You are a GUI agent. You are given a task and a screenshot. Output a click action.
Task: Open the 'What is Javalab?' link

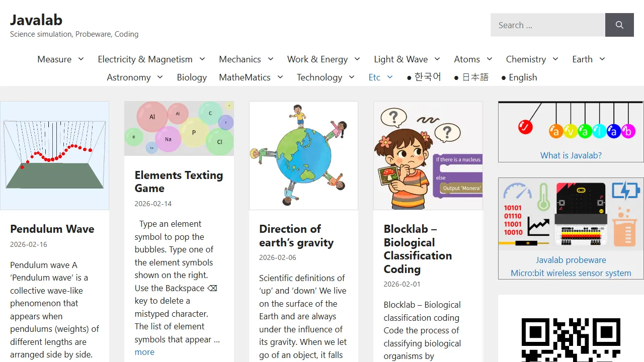(571, 155)
